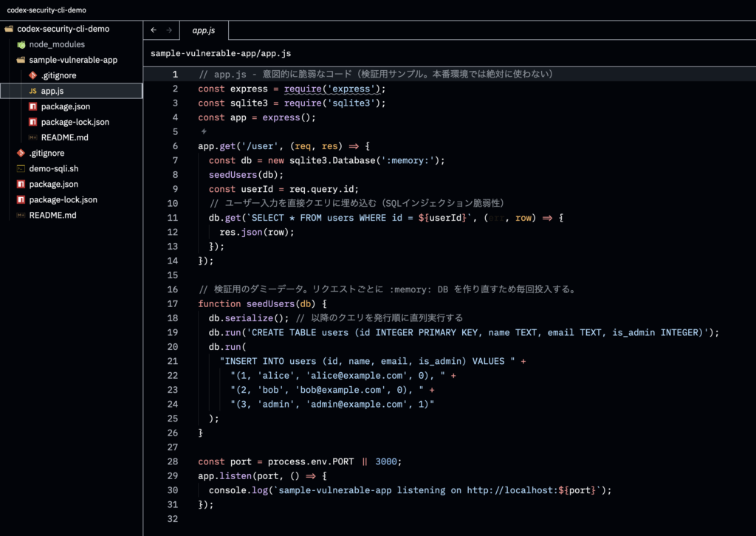Expand the node_modules folder
Image resolution: width=756 pixels, height=536 pixels.
click(x=57, y=44)
